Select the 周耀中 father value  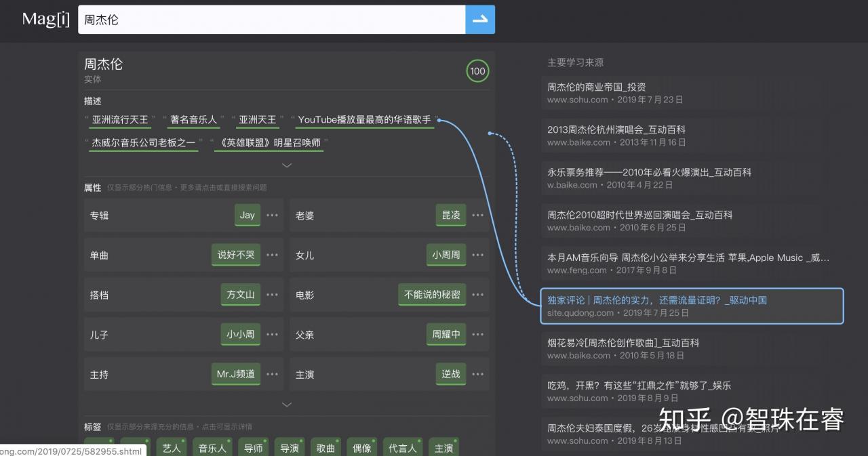[x=446, y=335]
